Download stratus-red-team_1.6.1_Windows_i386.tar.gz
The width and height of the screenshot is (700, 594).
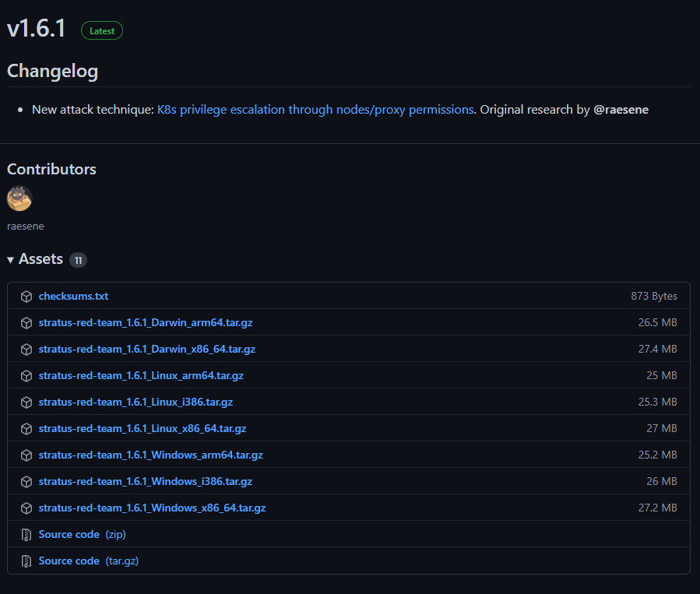tap(146, 482)
